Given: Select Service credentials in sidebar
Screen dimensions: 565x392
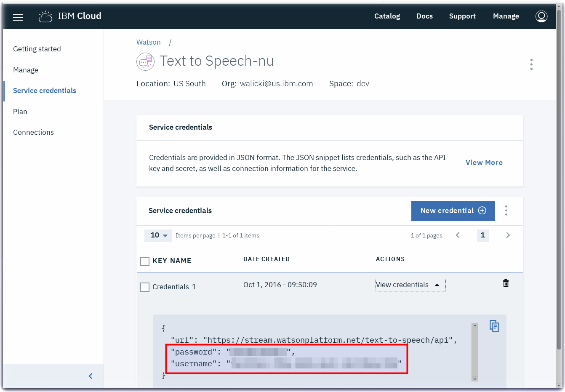Looking at the screenshot, I should (45, 91).
